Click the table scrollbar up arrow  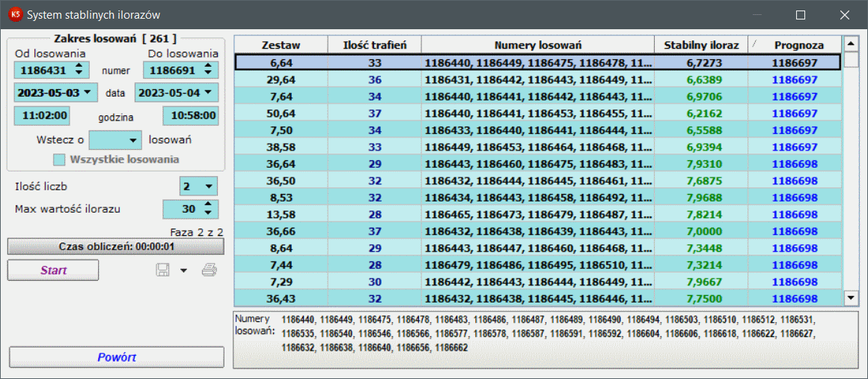[x=851, y=43]
